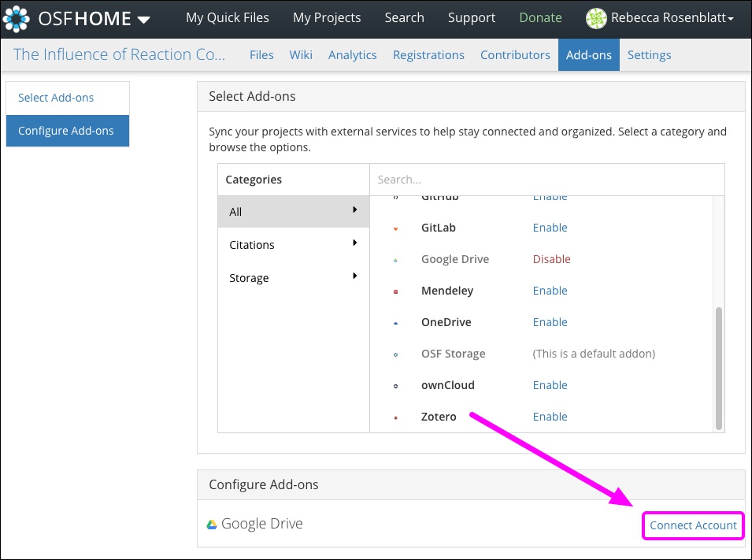752x560 pixels.
Task: Open the project title link The Influence of Reaction
Action: [119, 54]
